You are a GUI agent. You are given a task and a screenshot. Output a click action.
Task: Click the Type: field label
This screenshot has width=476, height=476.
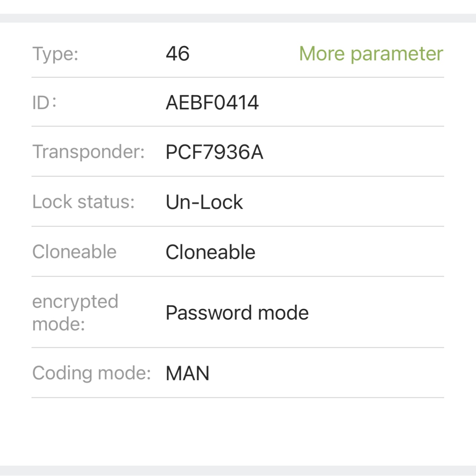55,54
